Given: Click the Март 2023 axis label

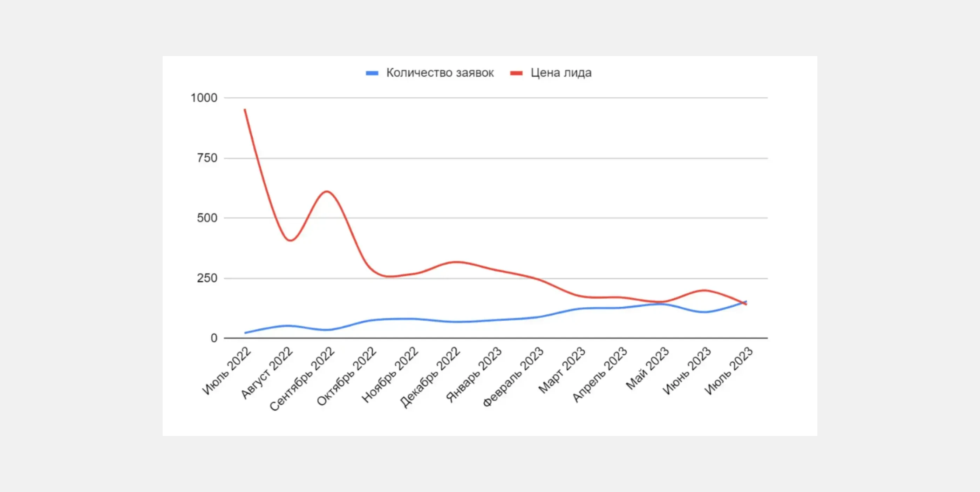Looking at the screenshot, I should click(x=562, y=370).
